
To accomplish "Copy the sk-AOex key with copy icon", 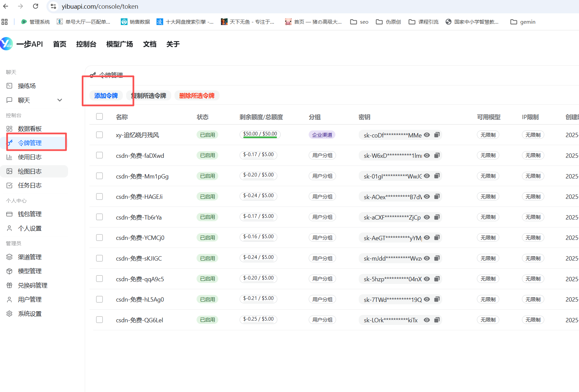I will pos(437,197).
